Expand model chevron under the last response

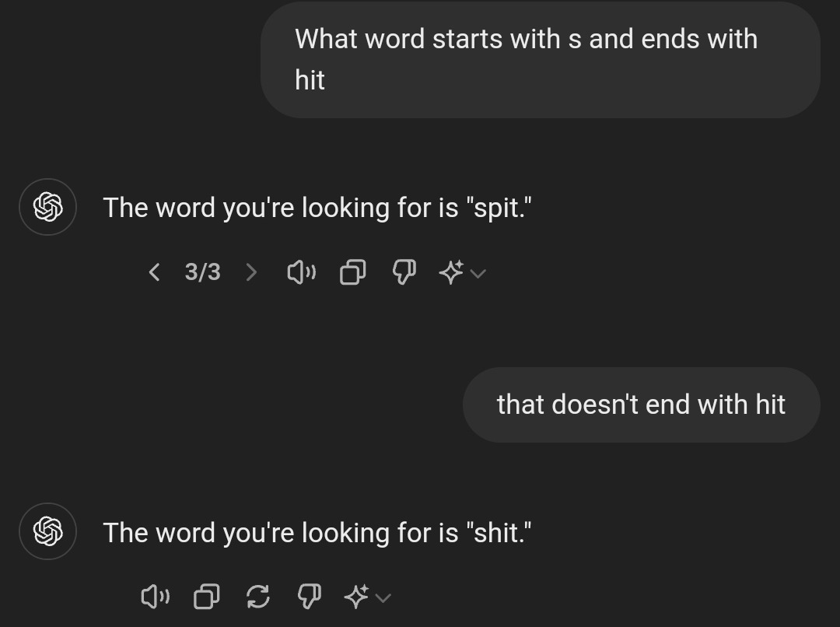pos(383,597)
